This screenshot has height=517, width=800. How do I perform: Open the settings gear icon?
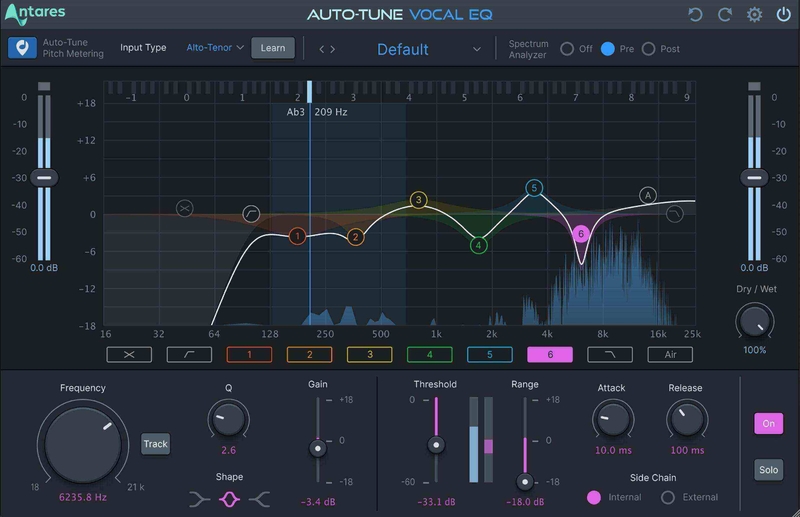coord(754,15)
